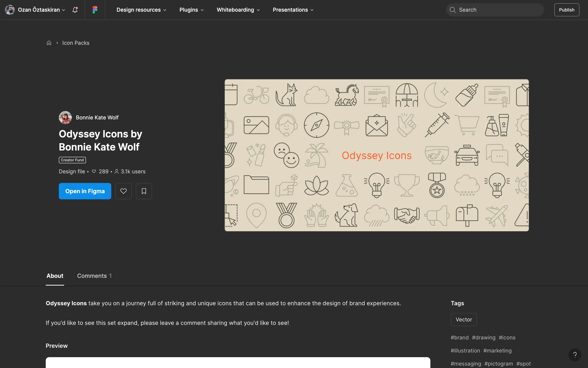588x368 pixels.
Task: Click the #marketing hashtag
Action: click(497, 351)
